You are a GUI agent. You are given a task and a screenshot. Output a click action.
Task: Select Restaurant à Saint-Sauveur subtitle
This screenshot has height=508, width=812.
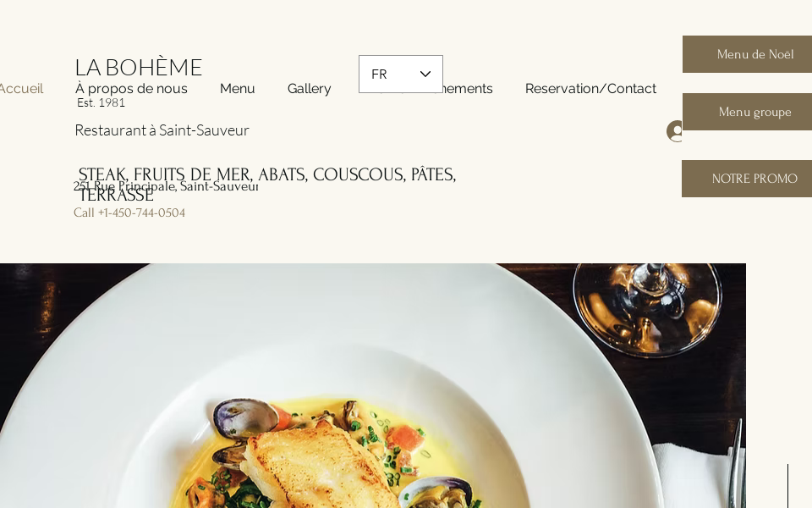[162, 130]
